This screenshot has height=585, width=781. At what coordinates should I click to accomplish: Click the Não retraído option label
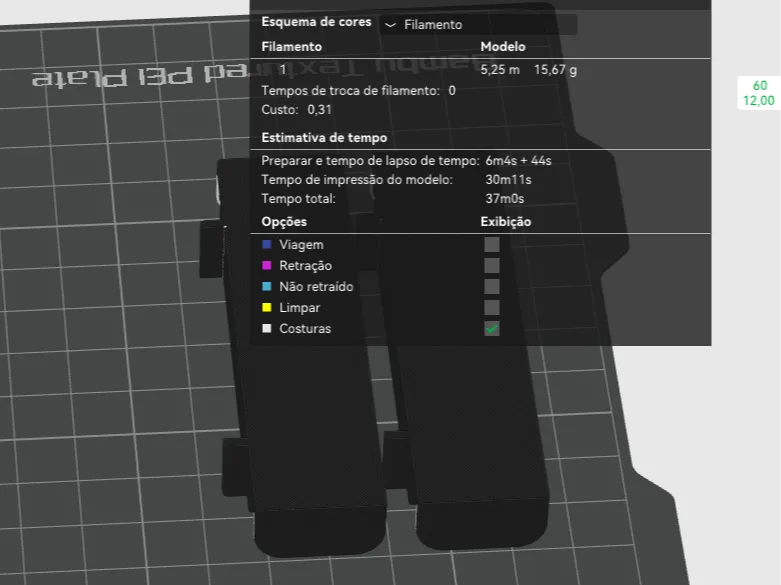[316, 287]
